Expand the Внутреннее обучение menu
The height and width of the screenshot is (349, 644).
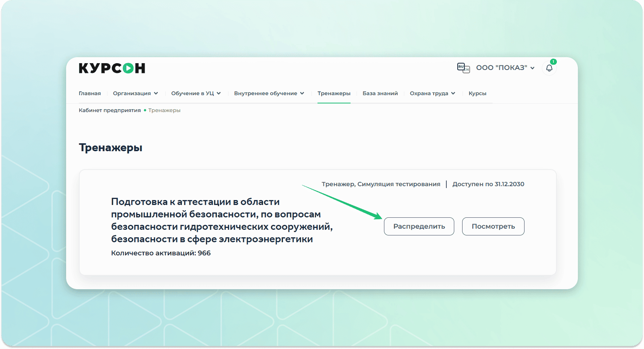[269, 93]
